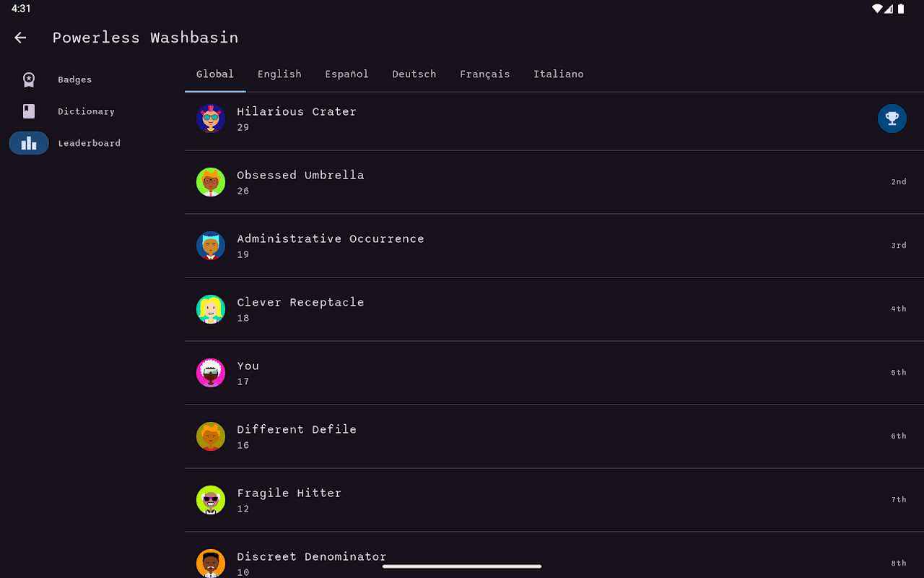Image resolution: width=924 pixels, height=578 pixels.
Task: Switch to the Español tab
Action: coord(346,74)
